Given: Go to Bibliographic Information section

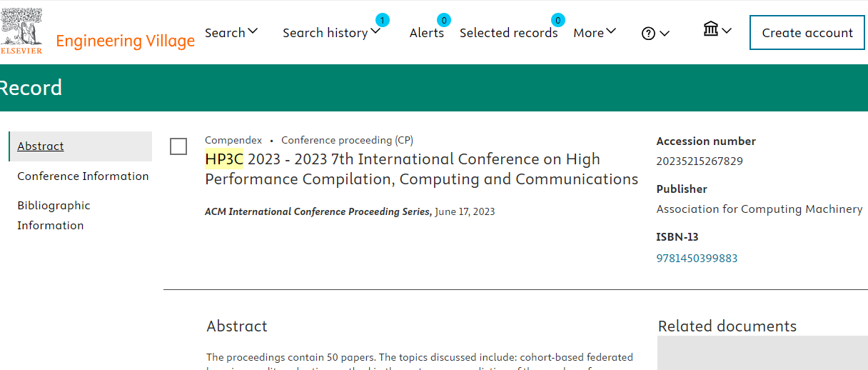Looking at the screenshot, I should click(x=54, y=215).
